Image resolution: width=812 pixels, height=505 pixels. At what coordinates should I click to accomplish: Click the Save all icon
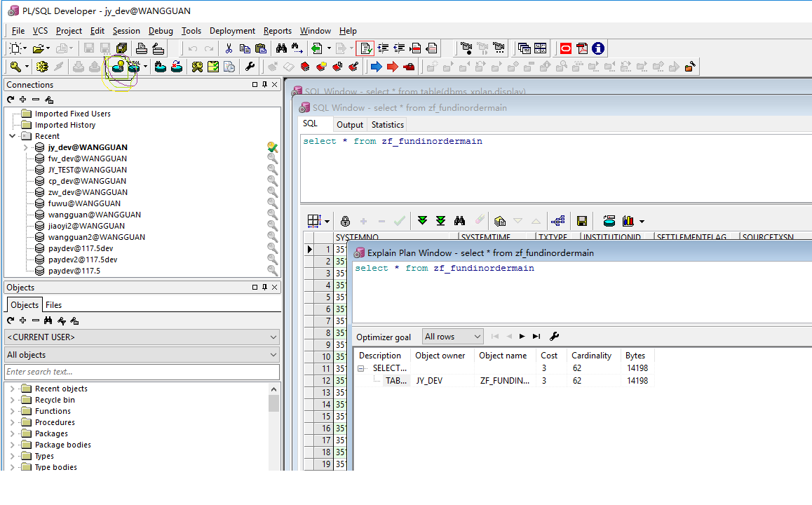pyautogui.click(x=121, y=48)
